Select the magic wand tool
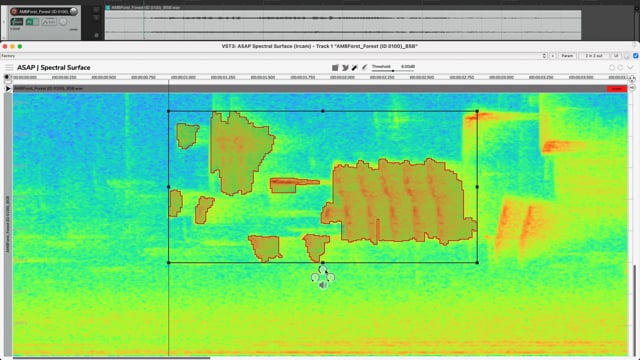This screenshot has width=640, height=360. (355, 67)
